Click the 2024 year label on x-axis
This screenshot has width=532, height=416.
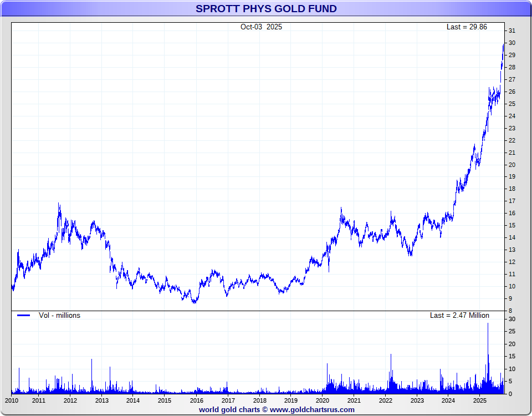[448, 400]
